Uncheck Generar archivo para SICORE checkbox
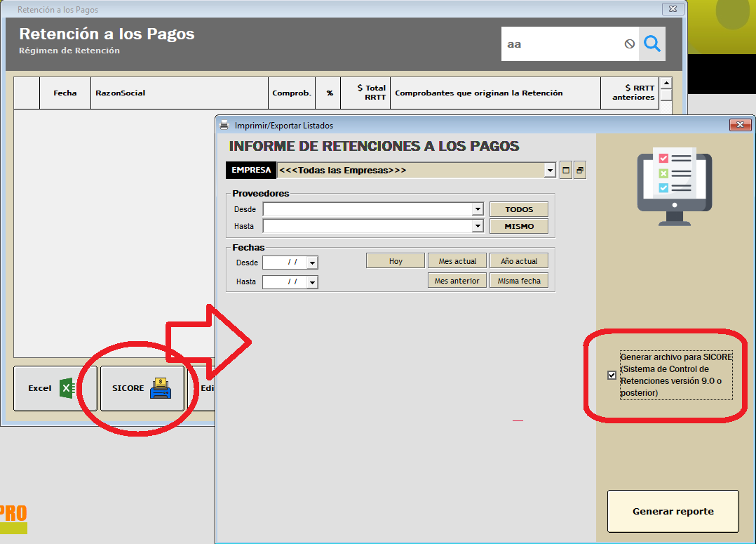This screenshot has height=544, width=756. coord(612,376)
